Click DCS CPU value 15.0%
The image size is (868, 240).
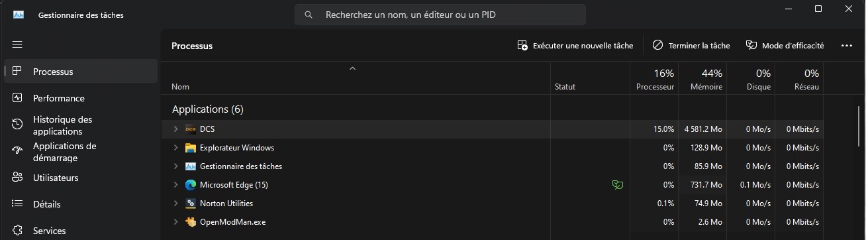click(x=663, y=129)
